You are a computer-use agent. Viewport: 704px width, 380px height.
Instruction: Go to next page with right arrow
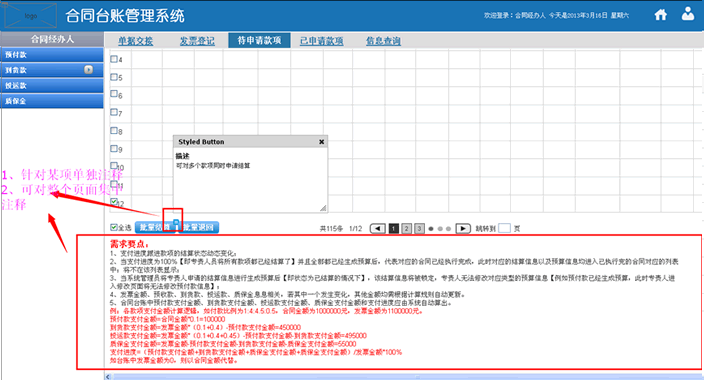[x=463, y=229]
